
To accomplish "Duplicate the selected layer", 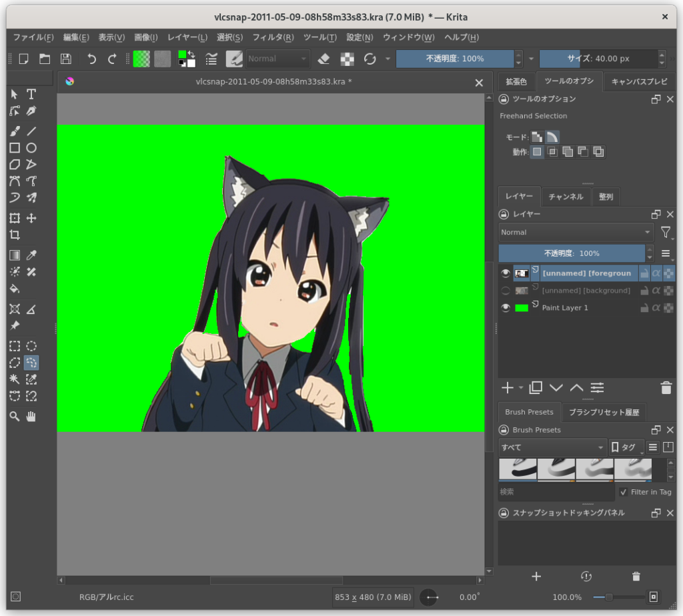I will [x=536, y=388].
